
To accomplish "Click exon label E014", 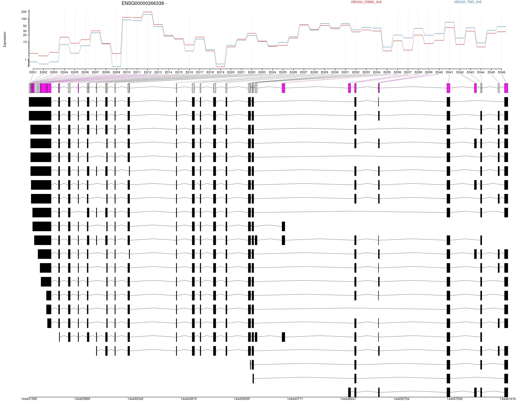I will point(168,72).
